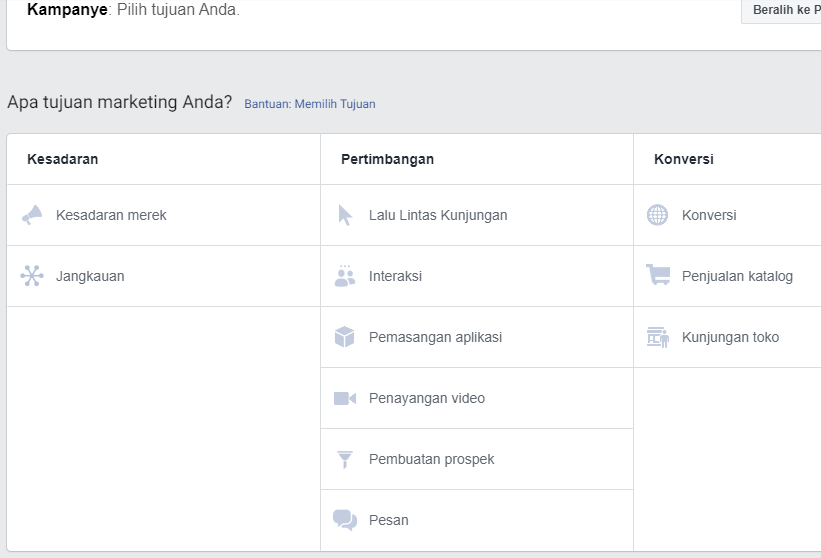Click the megaphone icon for Kesadaran merek
821x558 pixels.
click(x=32, y=215)
